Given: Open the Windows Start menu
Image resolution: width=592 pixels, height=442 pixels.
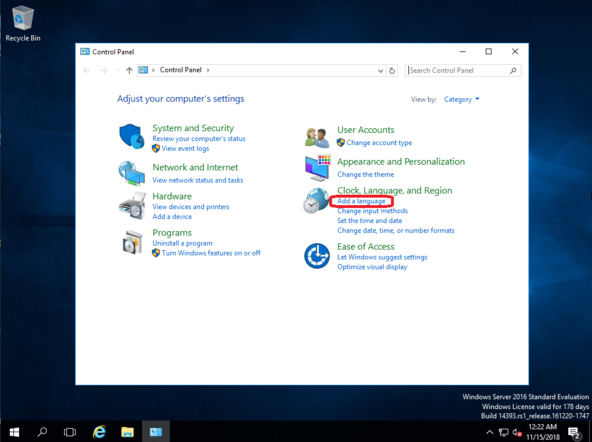Looking at the screenshot, I should point(14,432).
